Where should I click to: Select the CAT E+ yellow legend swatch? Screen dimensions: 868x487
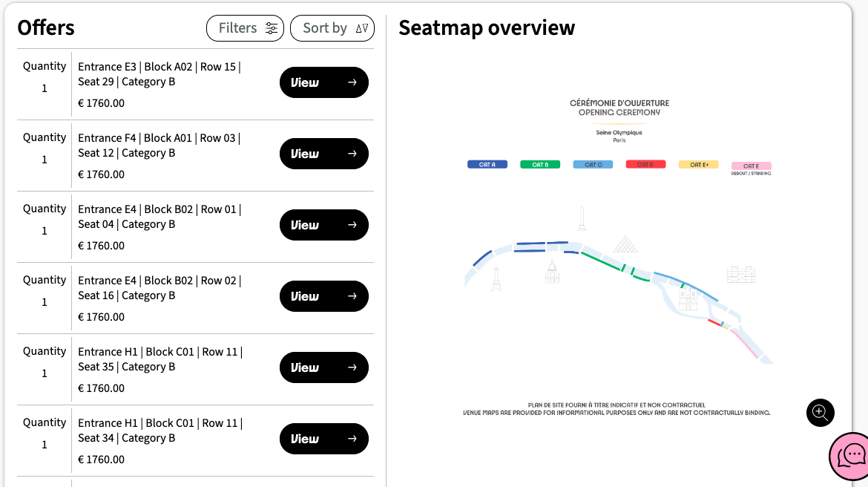point(698,165)
